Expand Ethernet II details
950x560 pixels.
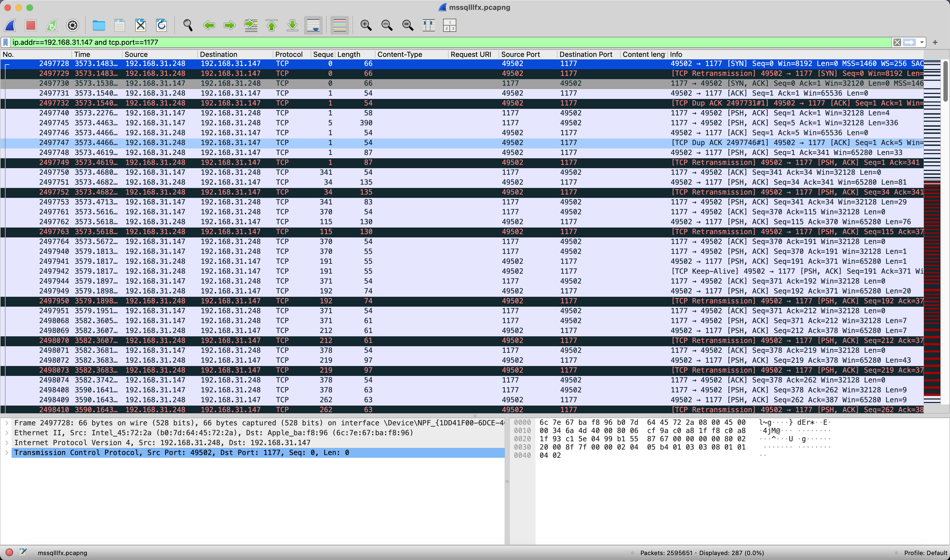click(x=7, y=433)
